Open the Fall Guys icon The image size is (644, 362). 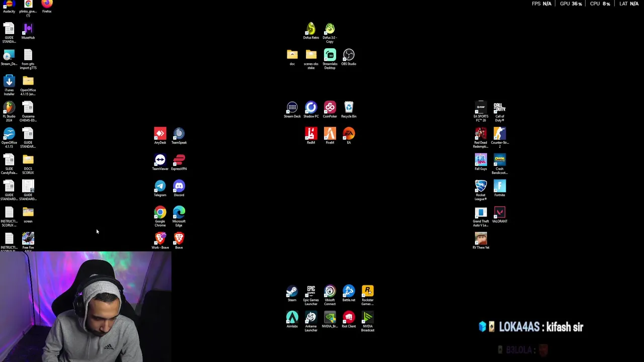coord(481,162)
